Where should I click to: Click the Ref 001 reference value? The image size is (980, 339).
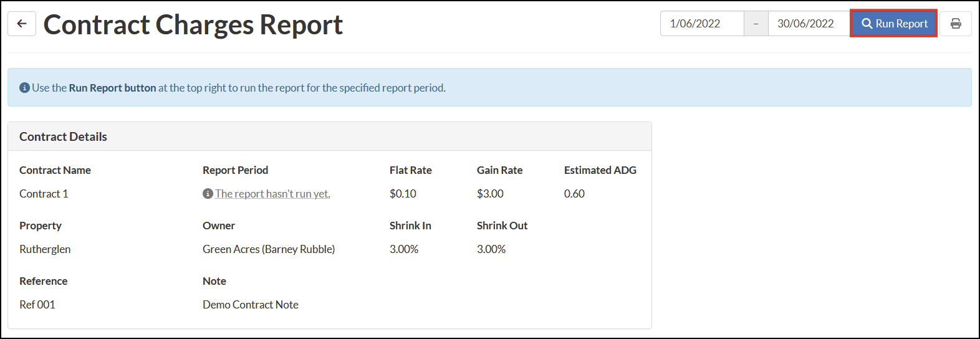pos(37,305)
